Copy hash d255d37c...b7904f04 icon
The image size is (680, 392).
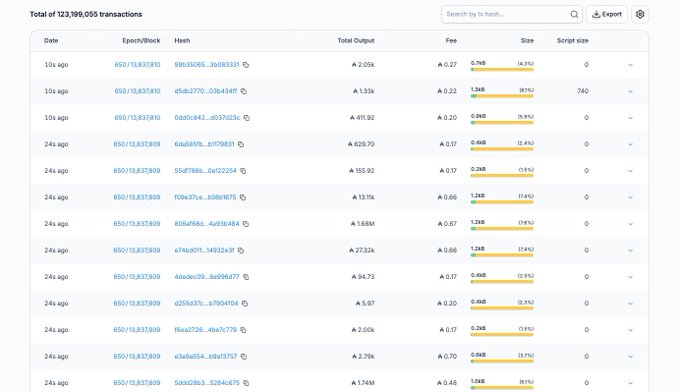(245, 304)
